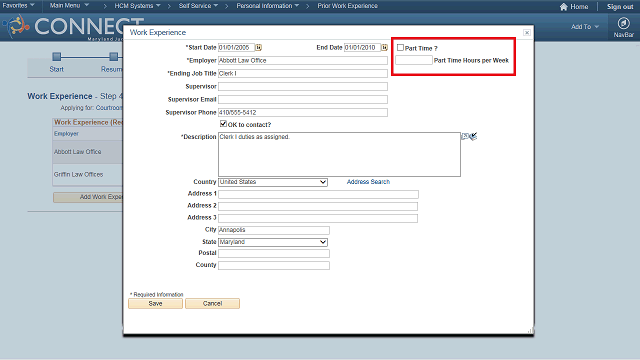Open the Favorites menu
640x360 pixels.
(18, 6)
